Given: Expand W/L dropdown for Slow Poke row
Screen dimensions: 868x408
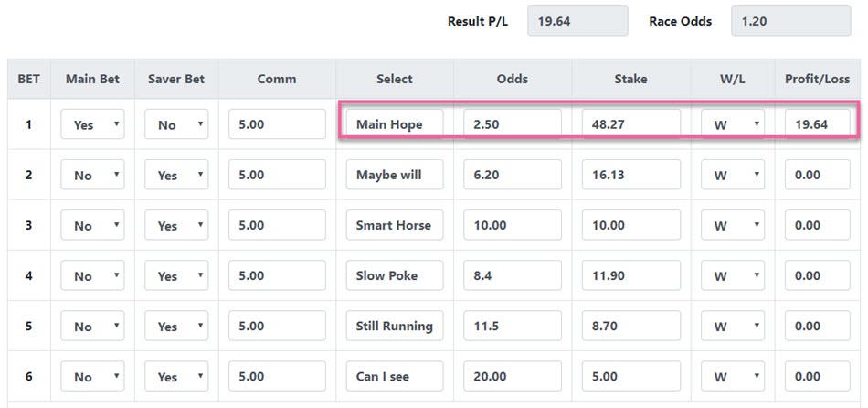Looking at the screenshot, I should (x=733, y=275).
